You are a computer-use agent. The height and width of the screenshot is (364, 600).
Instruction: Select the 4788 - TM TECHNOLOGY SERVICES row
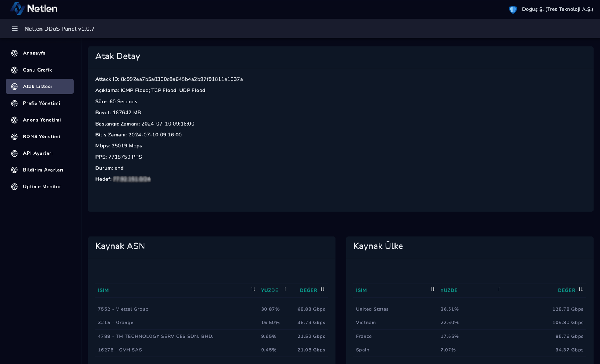click(x=212, y=336)
